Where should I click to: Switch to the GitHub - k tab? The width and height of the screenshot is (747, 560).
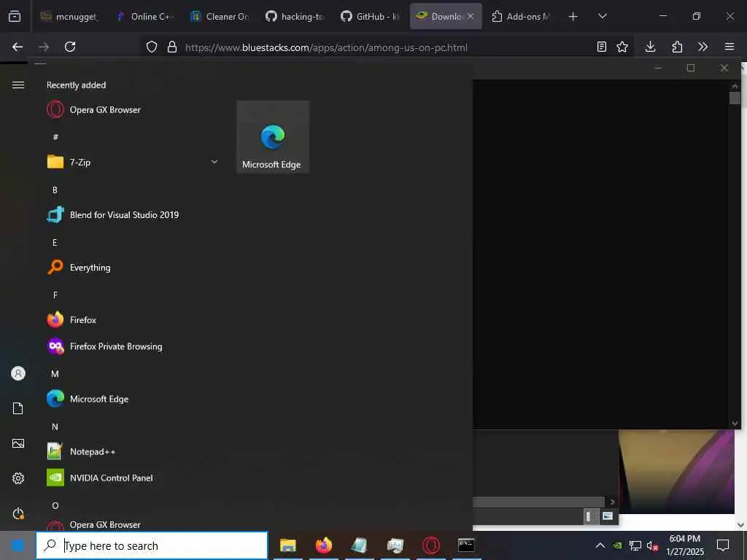(x=370, y=17)
